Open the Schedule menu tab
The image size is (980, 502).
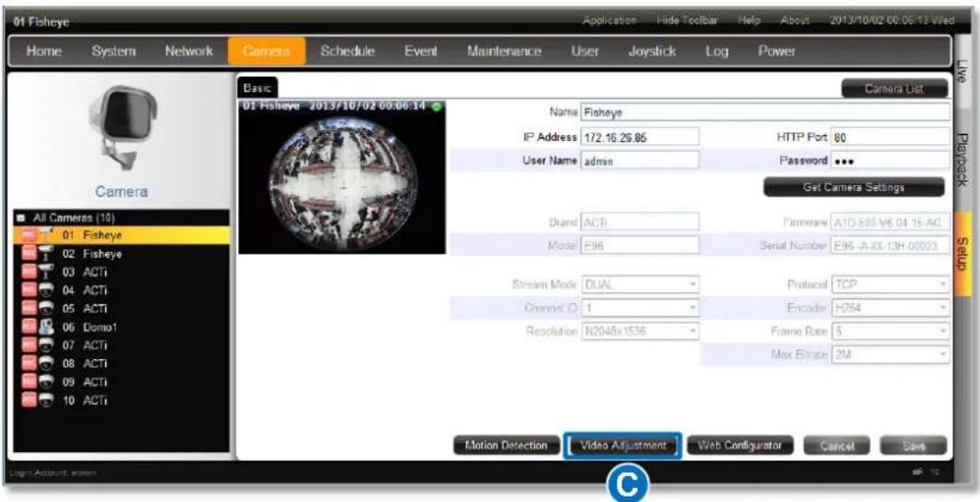point(347,51)
